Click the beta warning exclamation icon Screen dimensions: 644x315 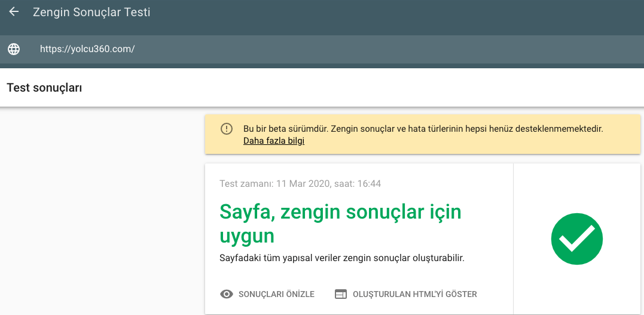226,129
